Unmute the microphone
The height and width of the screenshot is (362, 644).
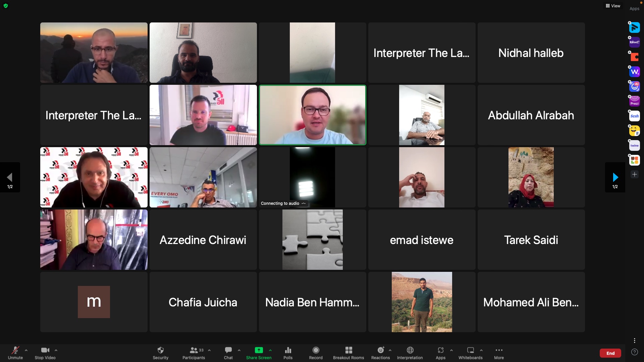tap(15, 350)
